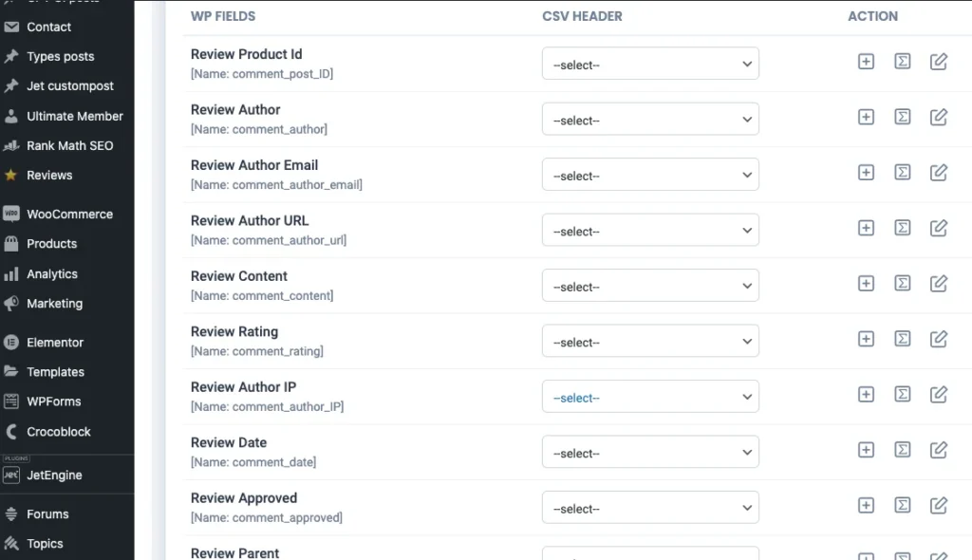Click edit pencil icon for Review Author Email
Image resolution: width=972 pixels, height=560 pixels.
[939, 173]
